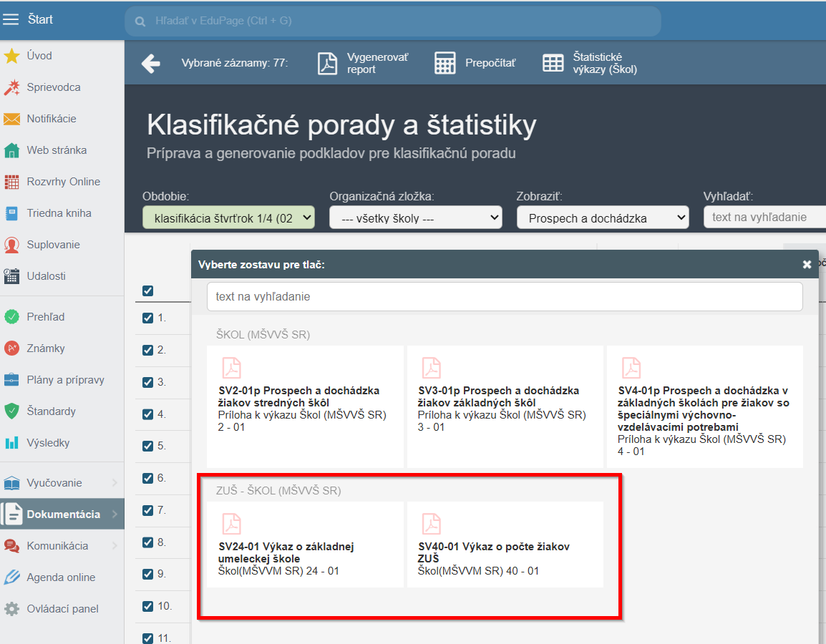
Task: Uncheck the checkbox for row 1
Action: 148,318
